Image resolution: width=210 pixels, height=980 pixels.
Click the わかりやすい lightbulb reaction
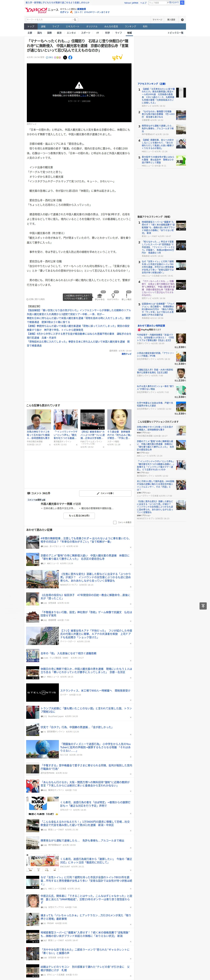coord(113,296)
